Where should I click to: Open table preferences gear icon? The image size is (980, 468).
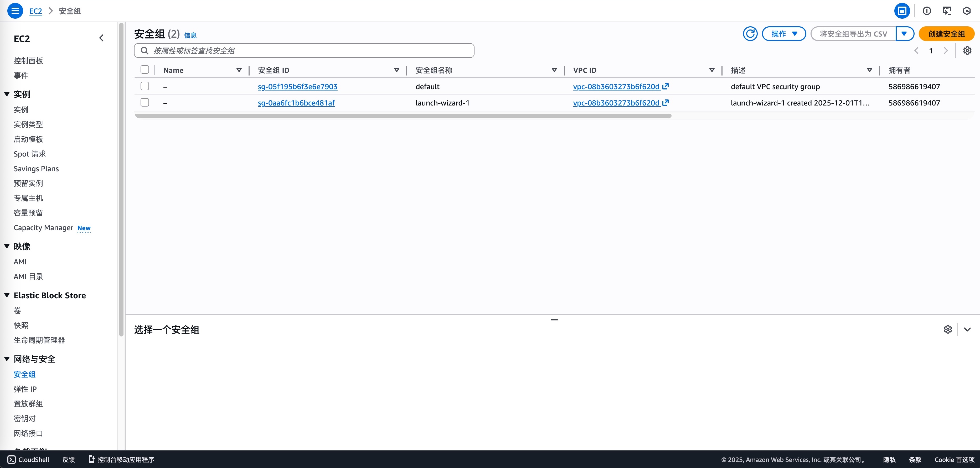(967, 51)
